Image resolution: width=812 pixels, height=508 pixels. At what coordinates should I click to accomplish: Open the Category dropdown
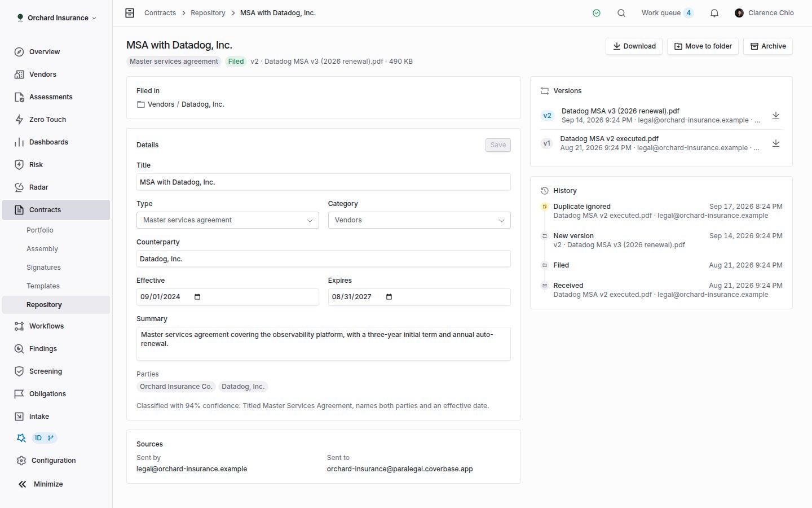tap(420, 220)
